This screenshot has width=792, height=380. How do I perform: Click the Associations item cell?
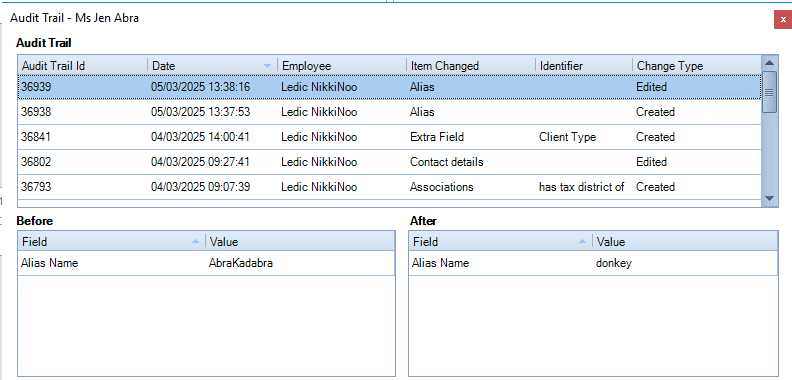click(441, 187)
